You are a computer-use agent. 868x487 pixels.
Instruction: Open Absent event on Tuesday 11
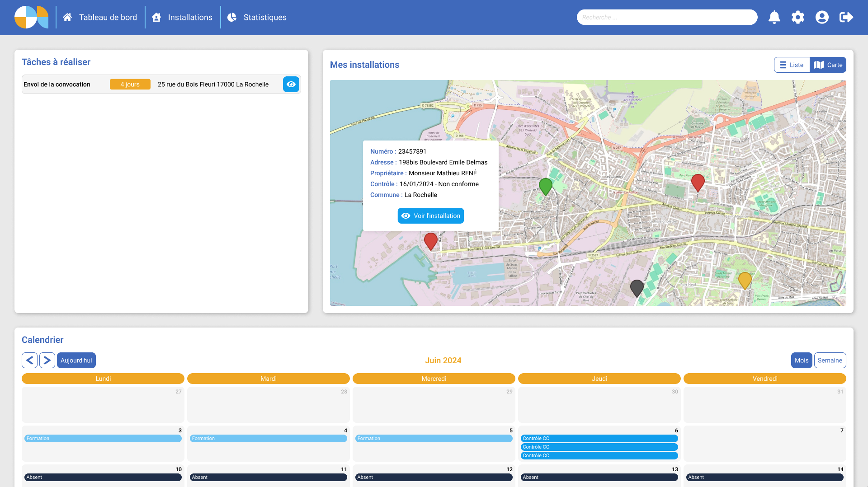pyautogui.click(x=269, y=477)
